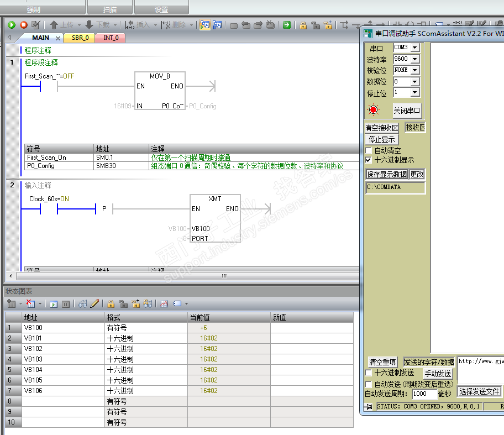Expand the 下载 download dropdown arrow
The height and width of the screenshot is (435, 504).
115,25
